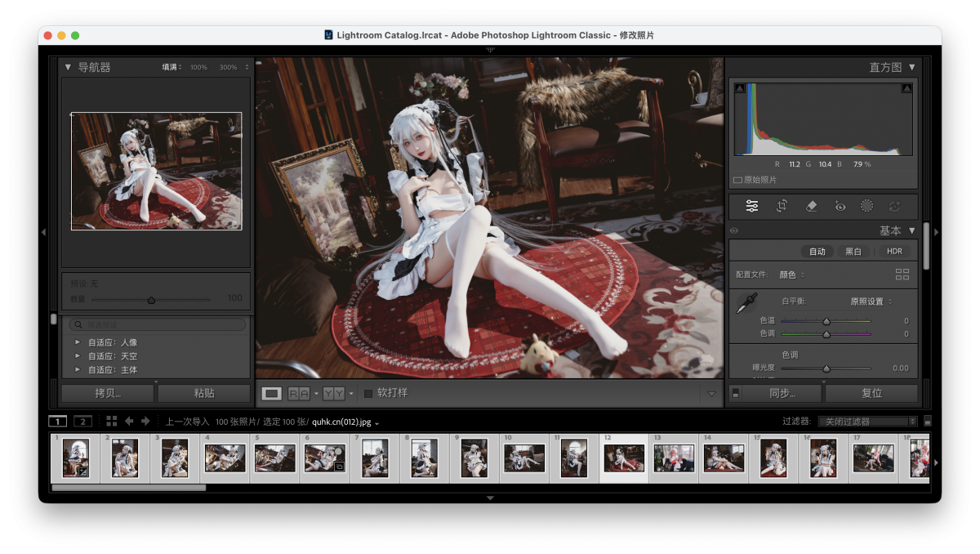Viewport: 980px width, 554px height.
Task: Open the profile browser grid icon
Action: point(902,275)
